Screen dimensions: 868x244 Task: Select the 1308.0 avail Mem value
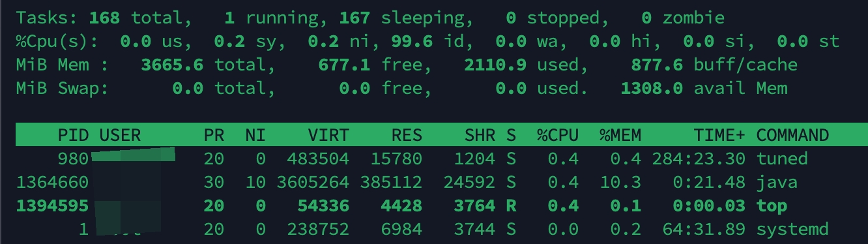pos(652,88)
